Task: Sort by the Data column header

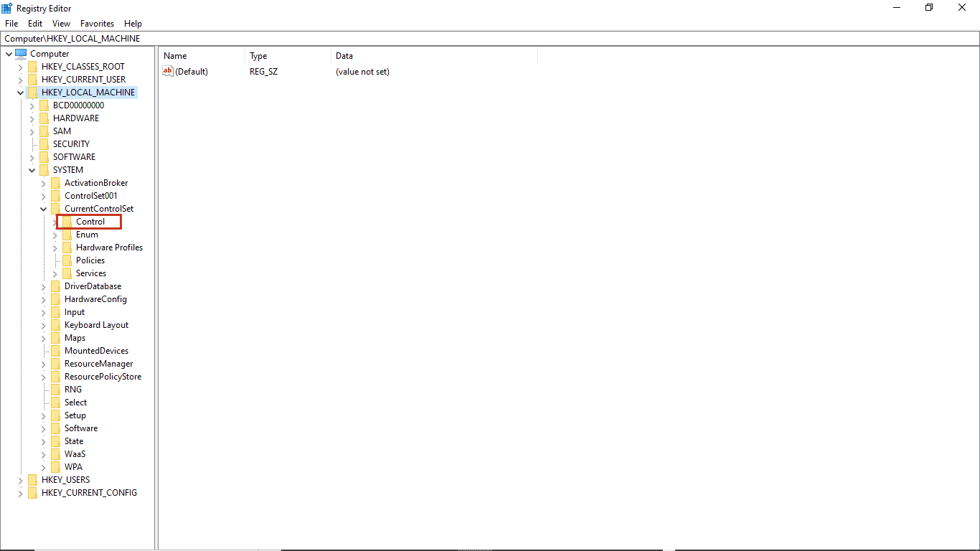Action: pyautogui.click(x=435, y=56)
